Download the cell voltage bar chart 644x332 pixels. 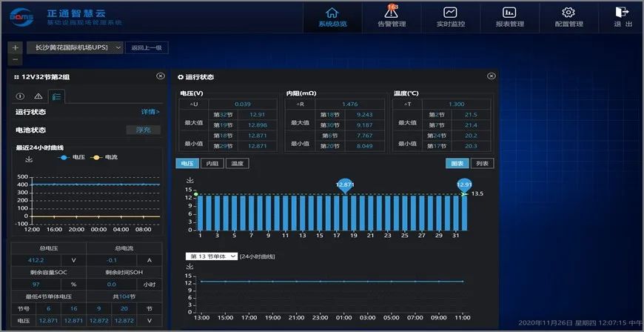tap(189, 180)
